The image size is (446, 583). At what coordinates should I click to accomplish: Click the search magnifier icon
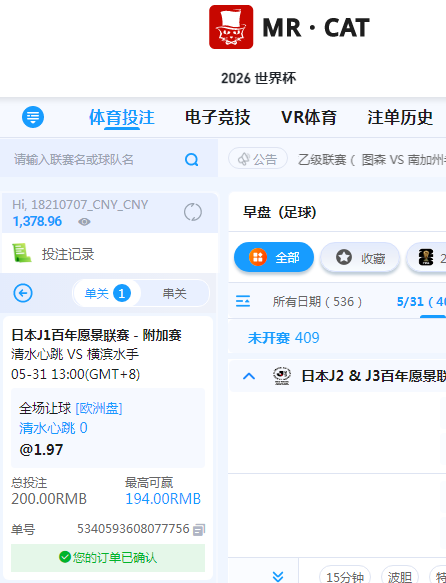(x=191, y=160)
